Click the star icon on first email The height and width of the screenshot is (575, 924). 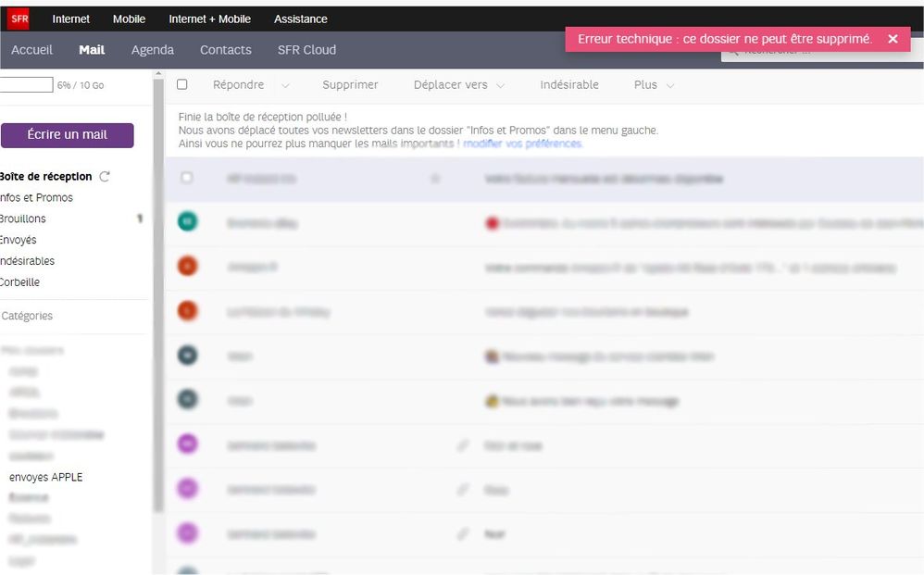[435, 179]
